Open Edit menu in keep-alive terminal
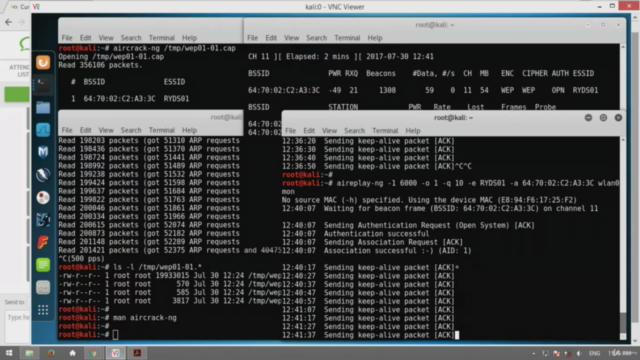This screenshot has width=640, height=360. pos(309,131)
